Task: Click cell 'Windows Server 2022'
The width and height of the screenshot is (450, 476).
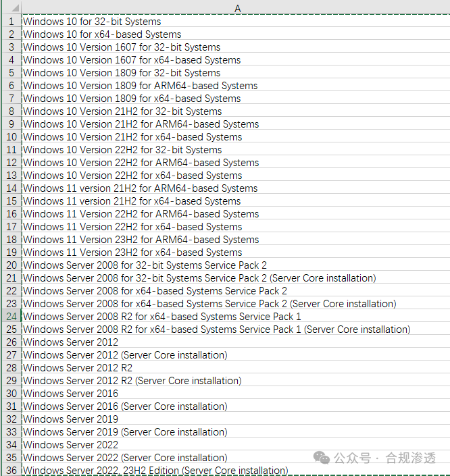Action: pos(236,445)
